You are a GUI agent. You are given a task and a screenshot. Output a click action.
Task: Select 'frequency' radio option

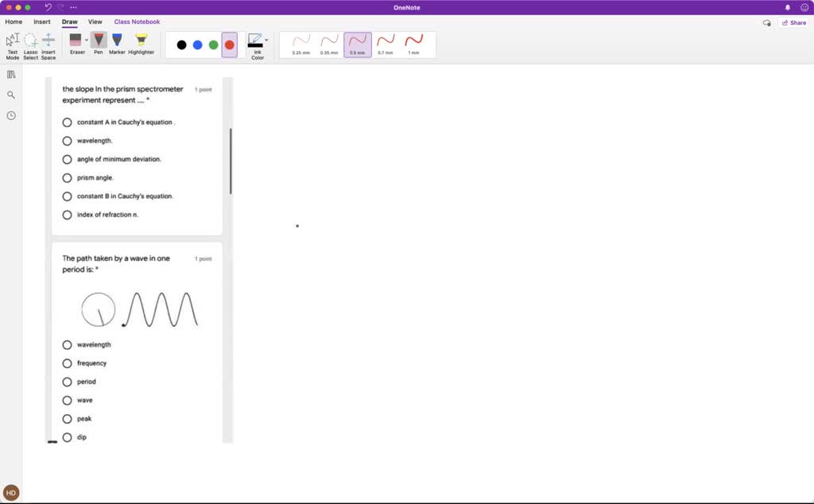click(68, 363)
